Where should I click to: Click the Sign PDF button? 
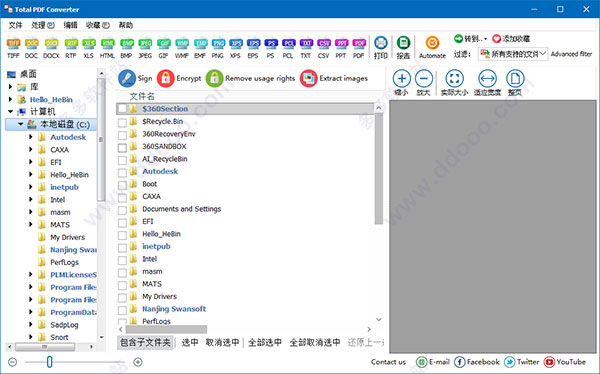tap(135, 78)
